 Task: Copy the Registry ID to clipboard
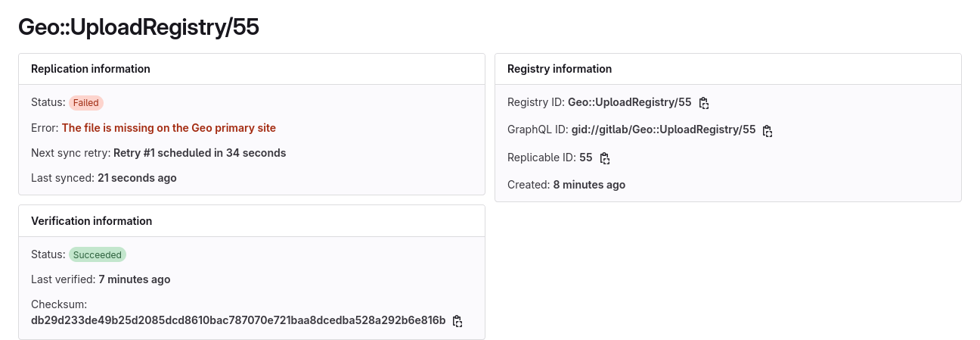pos(704,103)
